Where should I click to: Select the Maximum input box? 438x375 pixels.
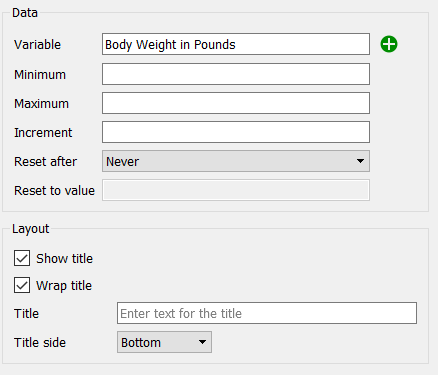236,103
